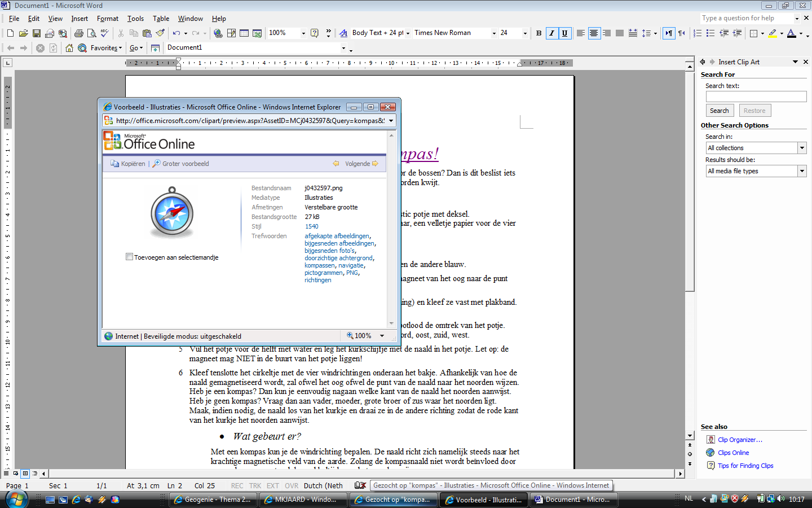Open the Go dropdown menu
Viewport: 812px width, 508px height.
point(136,48)
